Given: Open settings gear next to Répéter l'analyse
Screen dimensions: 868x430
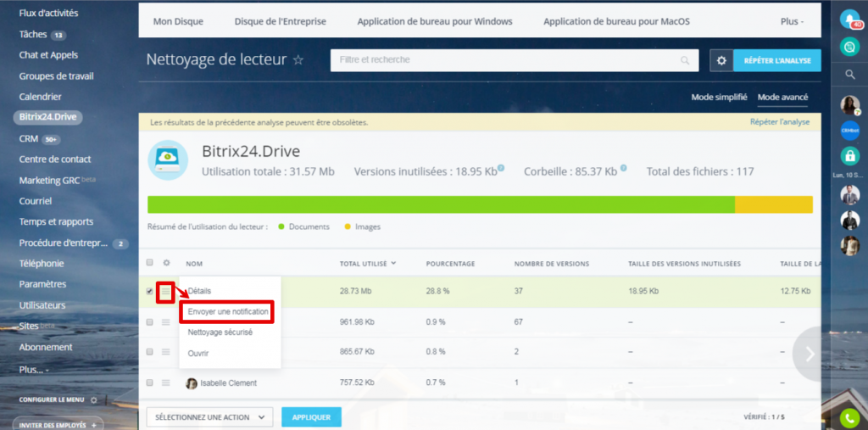Looking at the screenshot, I should 721,60.
